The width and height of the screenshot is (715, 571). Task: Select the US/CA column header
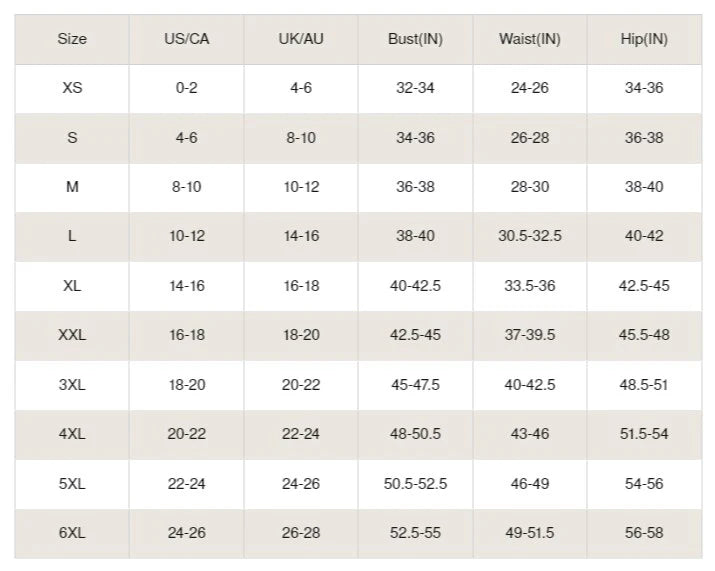coord(186,39)
